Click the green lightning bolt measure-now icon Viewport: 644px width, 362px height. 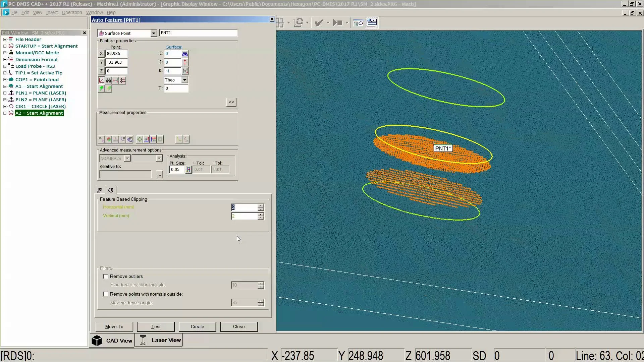click(x=101, y=88)
